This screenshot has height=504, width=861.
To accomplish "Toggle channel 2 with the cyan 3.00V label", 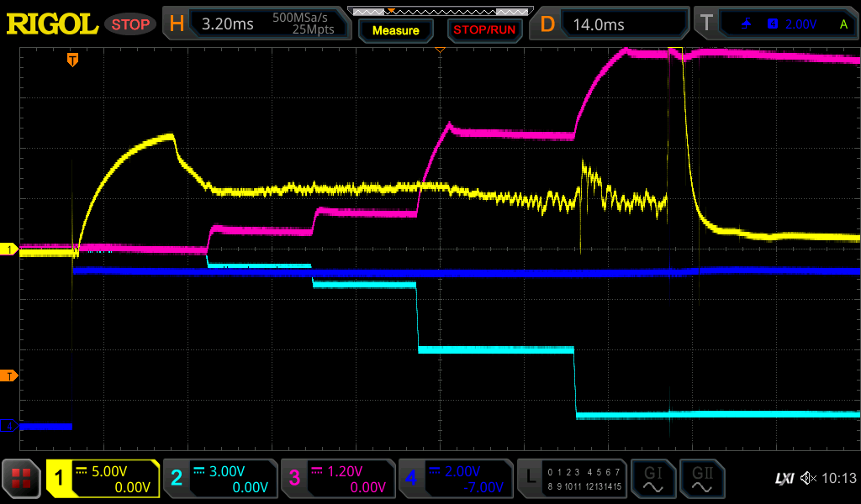I will (220, 479).
